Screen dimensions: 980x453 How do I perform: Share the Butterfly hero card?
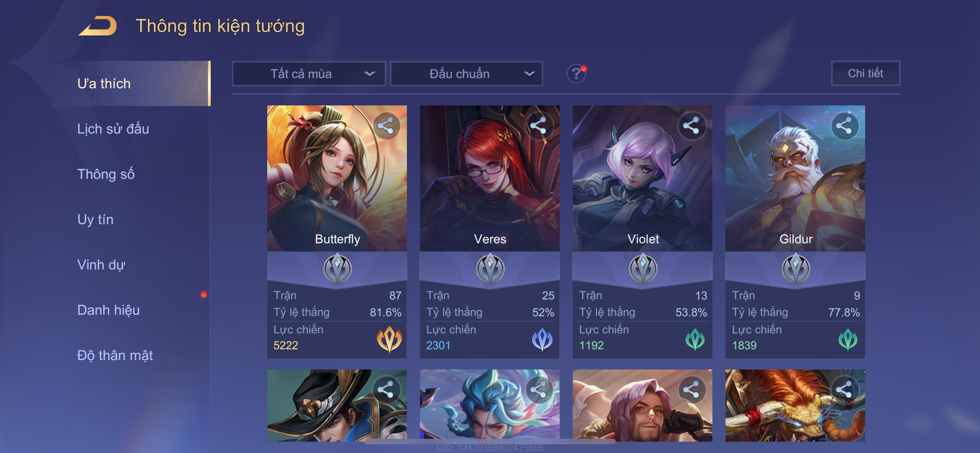point(386,125)
